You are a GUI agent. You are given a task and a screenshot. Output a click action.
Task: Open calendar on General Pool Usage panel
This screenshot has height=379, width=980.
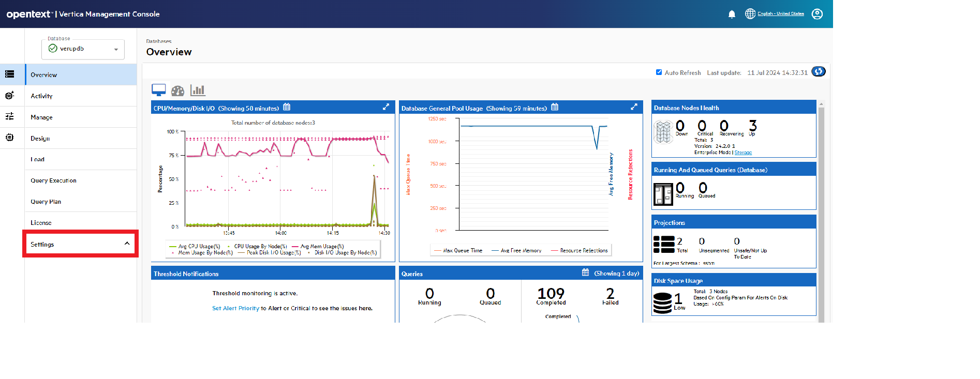555,108
